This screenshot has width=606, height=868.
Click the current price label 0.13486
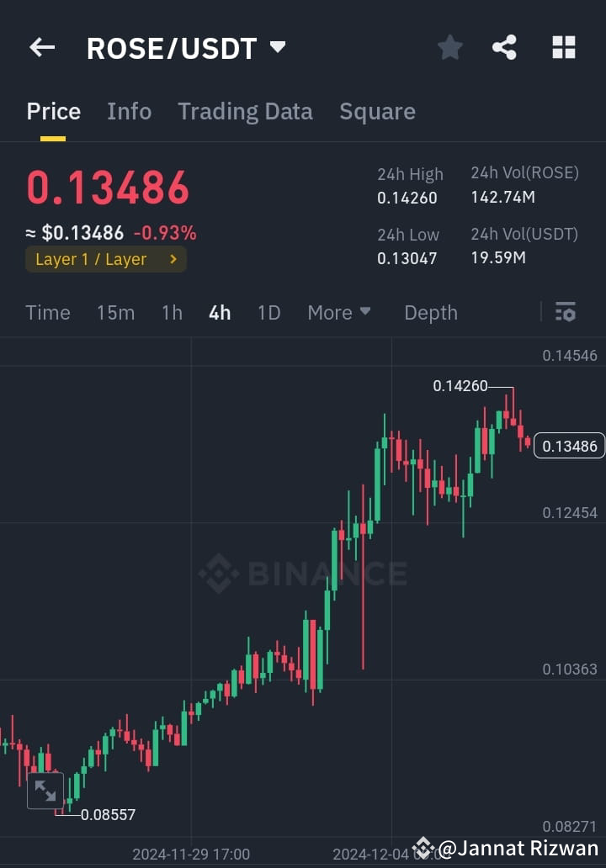[569, 446]
